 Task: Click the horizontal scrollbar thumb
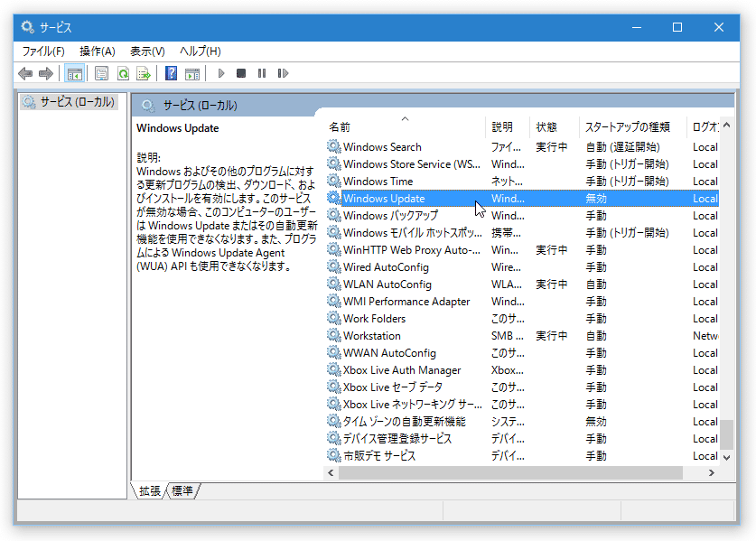[x=510, y=473]
